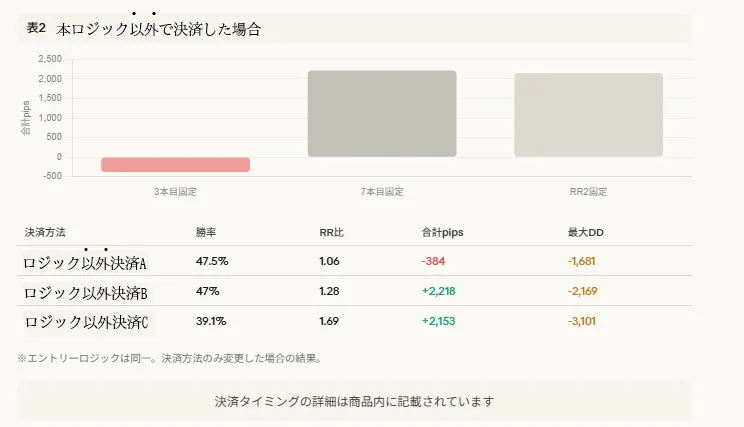The image size is (744, 427).
Task: Click the RR2固定 chart bar
Action: coord(588,115)
